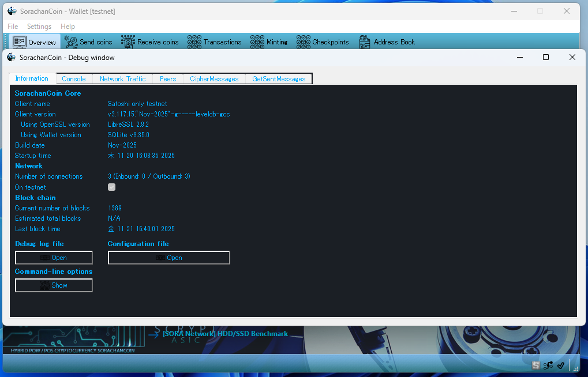Open the Overview toolbar page
The height and width of the screenshot is (377, 588).
[36, 42]
